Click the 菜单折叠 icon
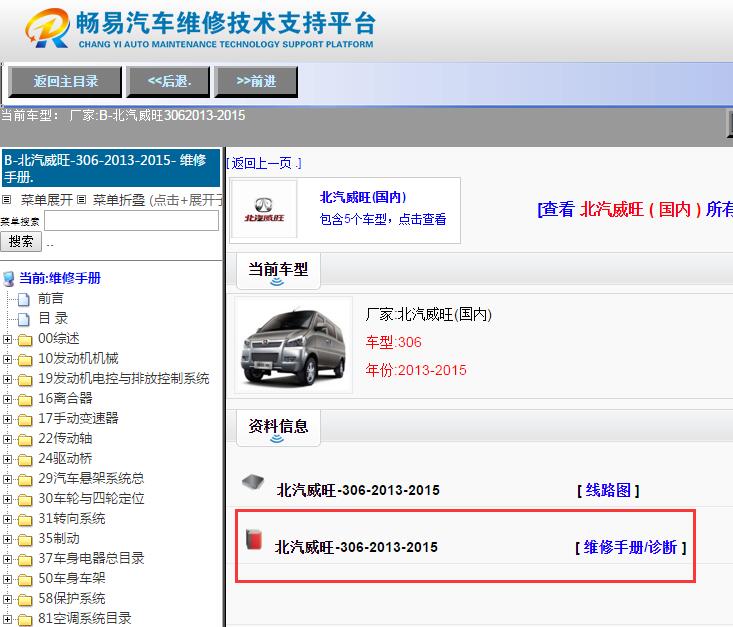Viewport: 733px width, 627px height. [81, 200]
